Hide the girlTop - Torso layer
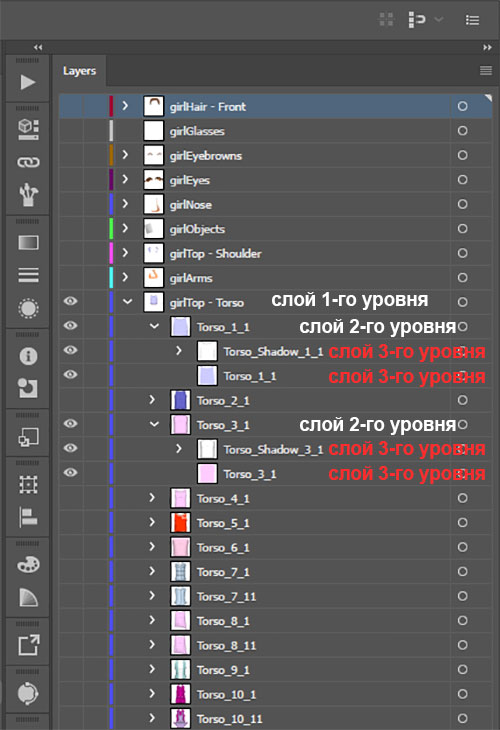The width and height of the screenshot is (500, 730). pos(70,301)
